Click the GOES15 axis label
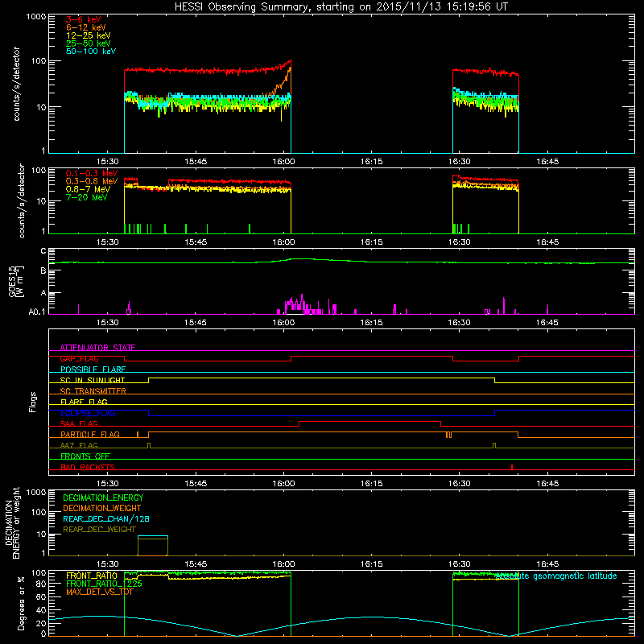 pos(12,282)
